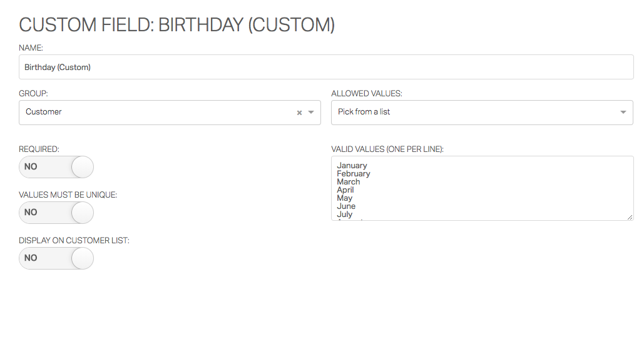Click the Custom Field: Birthday page heading
The width and height of the screenshot is (644, 359).
pyautogui.click(x=177, y=25)
